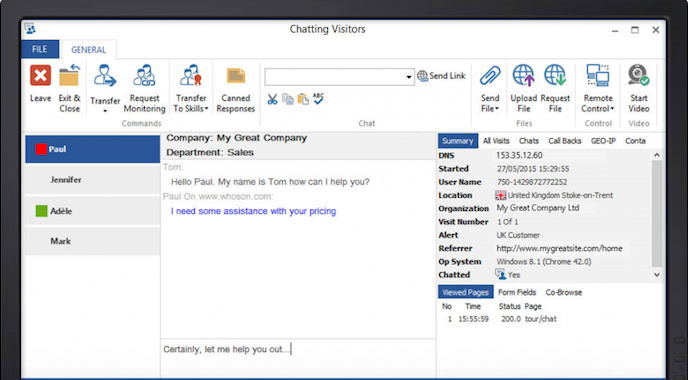Click the Status column header
688x380 pixels.
[509, 306]
